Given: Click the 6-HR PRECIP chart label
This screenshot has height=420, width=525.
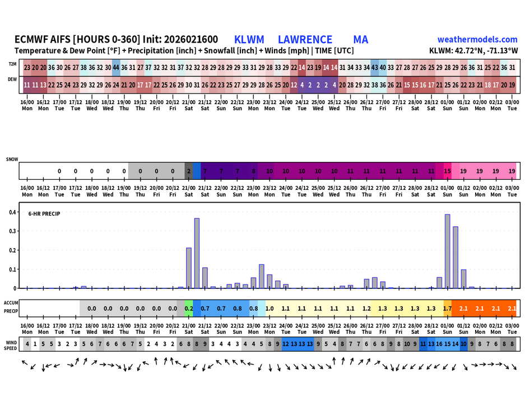Looking at the screenshot, I should click(x=44, y=214).
